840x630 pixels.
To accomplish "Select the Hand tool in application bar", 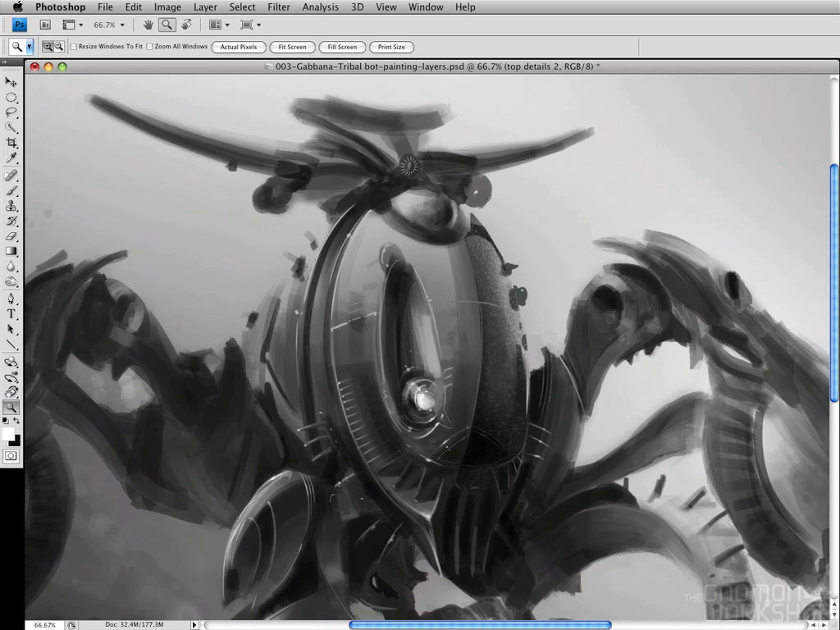I will tap(148, 25).
